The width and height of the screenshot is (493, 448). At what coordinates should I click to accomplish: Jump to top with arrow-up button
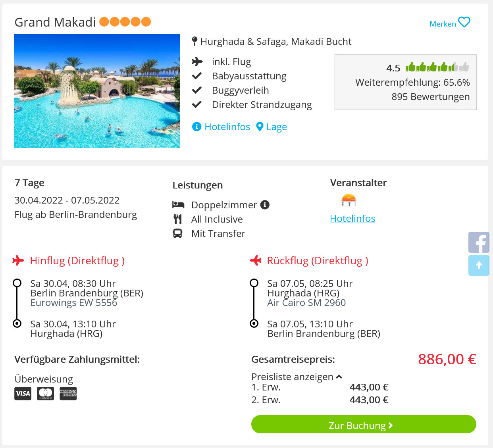pyautogui.click(x=479, y=265)
